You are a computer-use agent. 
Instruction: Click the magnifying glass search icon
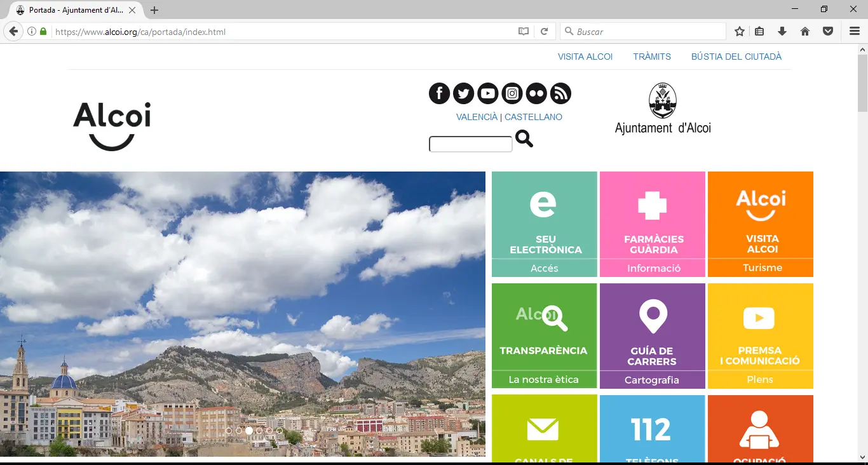click(x=524, y=138)
